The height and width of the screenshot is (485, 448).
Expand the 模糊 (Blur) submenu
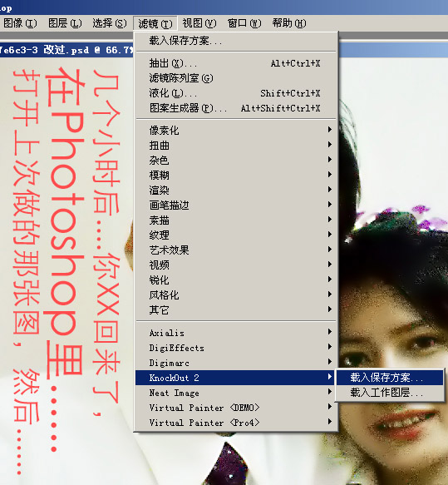(236, 176)
